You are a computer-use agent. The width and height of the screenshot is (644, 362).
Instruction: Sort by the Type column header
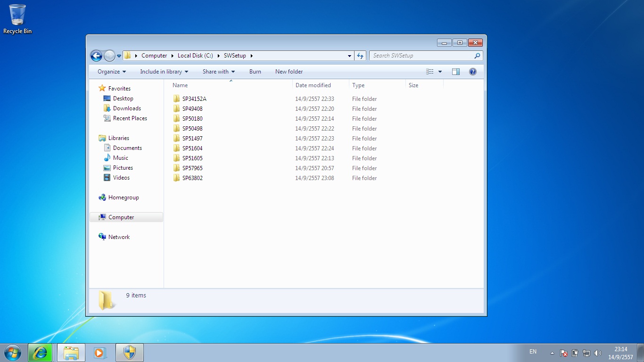point(377,85)
